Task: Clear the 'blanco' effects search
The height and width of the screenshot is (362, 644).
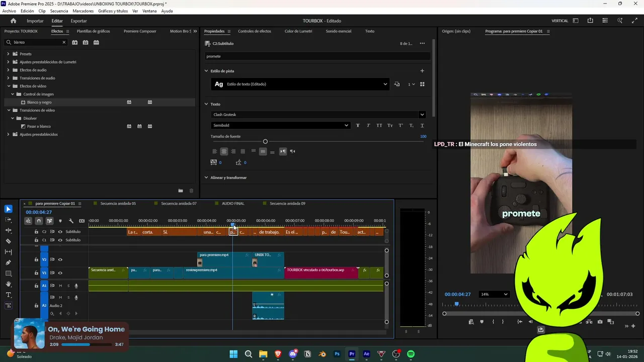Action: tap(64, 42)
